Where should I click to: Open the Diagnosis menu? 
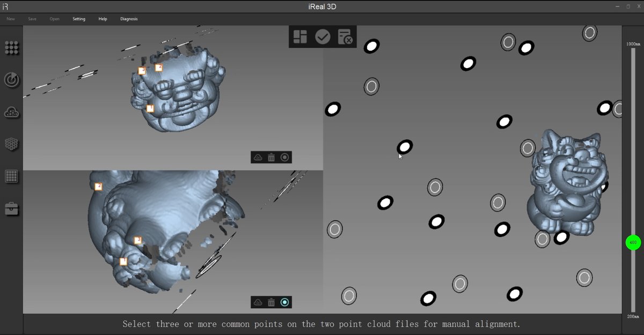pos(129,19)
